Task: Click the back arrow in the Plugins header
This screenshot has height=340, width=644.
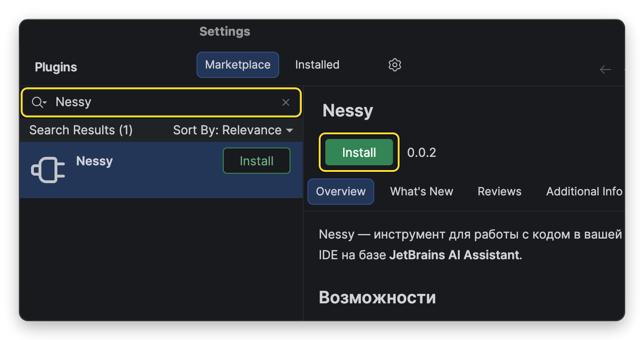Action: click(605, 70)
